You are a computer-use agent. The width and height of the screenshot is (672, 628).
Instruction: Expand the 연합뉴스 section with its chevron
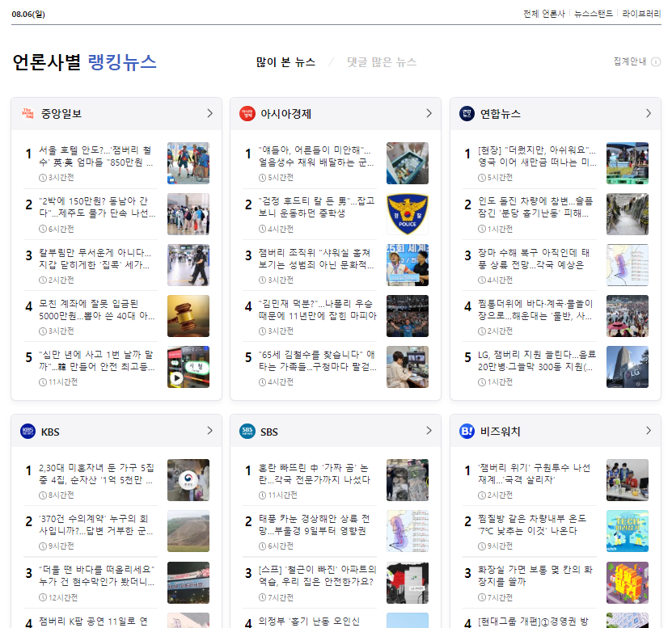(x=649, y=113)
